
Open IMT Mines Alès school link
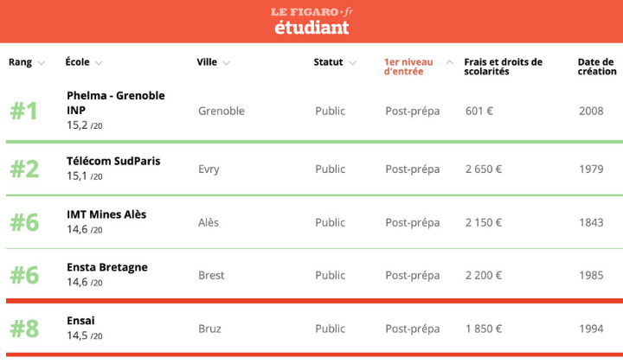point(106,214)
